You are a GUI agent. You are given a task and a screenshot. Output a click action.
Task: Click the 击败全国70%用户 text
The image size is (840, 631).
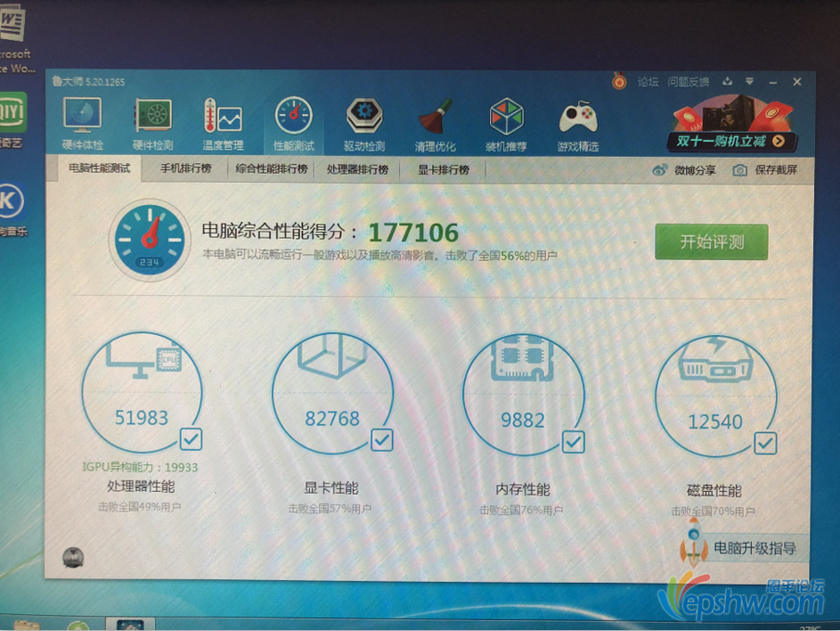pos(713,511)
